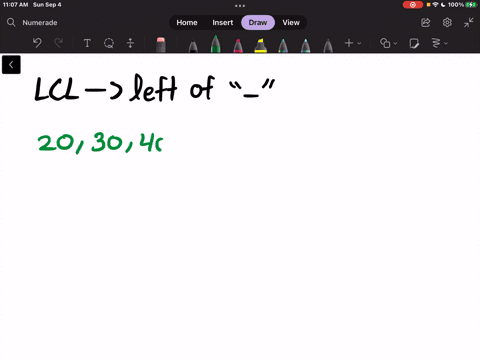This screenshot has height=360, width=480.
Task: Expand the ink conversion dropdown arrow
Action: tap(446, 43)
